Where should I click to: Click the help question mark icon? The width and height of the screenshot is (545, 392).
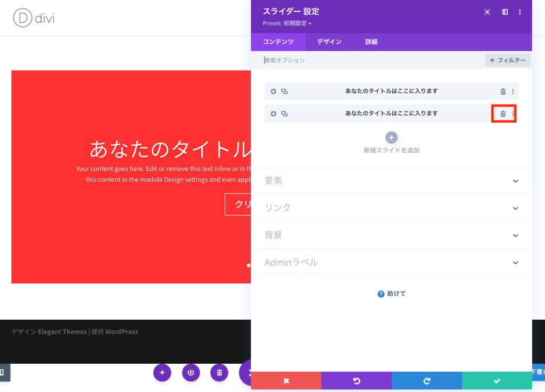point(381,294)
